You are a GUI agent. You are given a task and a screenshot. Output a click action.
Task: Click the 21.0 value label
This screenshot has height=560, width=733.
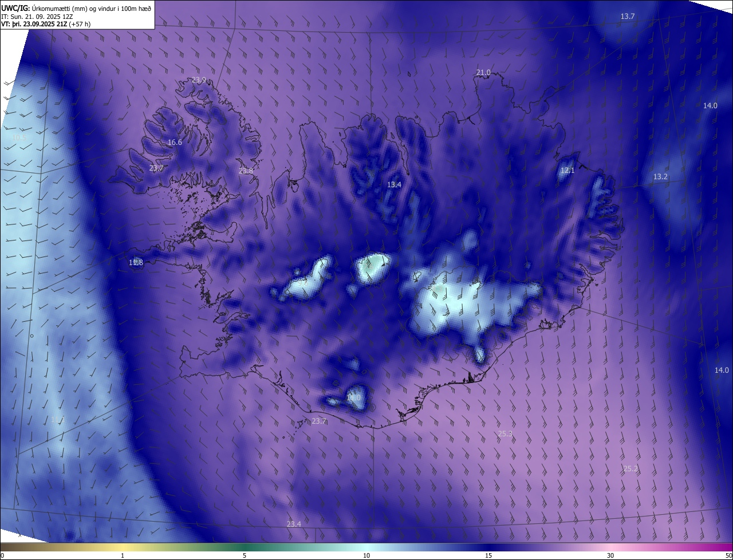[x=483, y=73]
